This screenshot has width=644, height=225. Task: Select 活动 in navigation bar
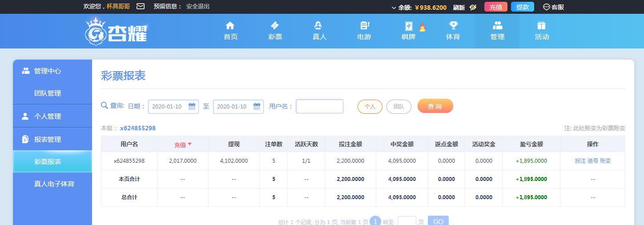(542, 37)
